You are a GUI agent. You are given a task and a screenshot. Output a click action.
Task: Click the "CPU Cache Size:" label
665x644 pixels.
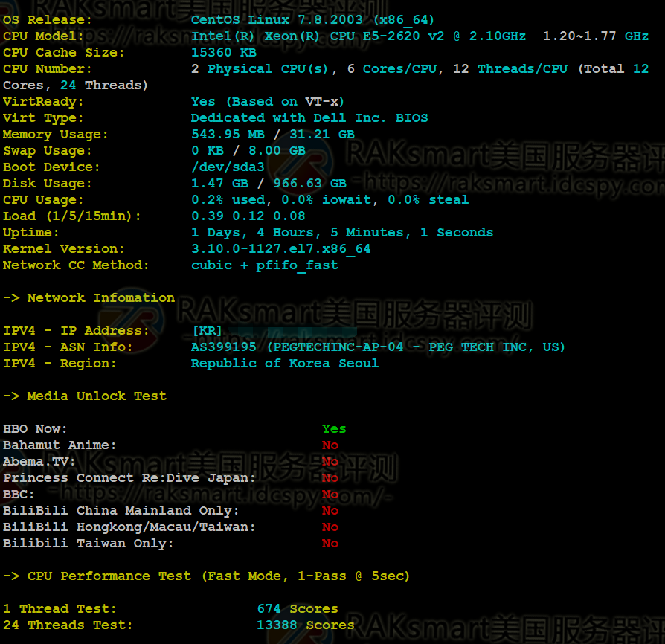64,53
